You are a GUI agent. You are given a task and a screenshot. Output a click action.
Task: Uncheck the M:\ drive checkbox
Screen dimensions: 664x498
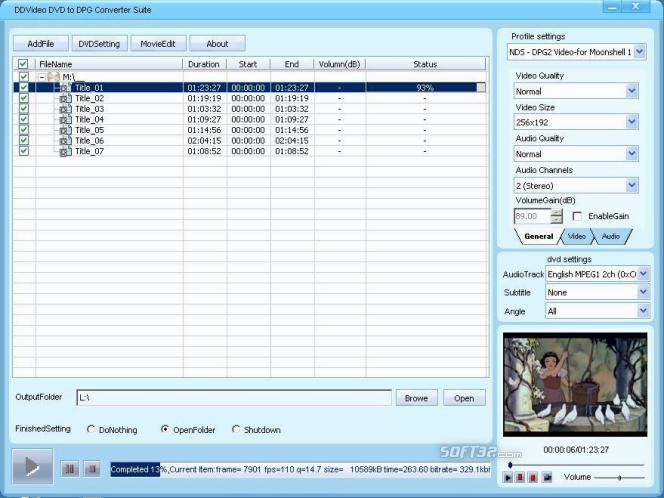[x=24, y=77]
